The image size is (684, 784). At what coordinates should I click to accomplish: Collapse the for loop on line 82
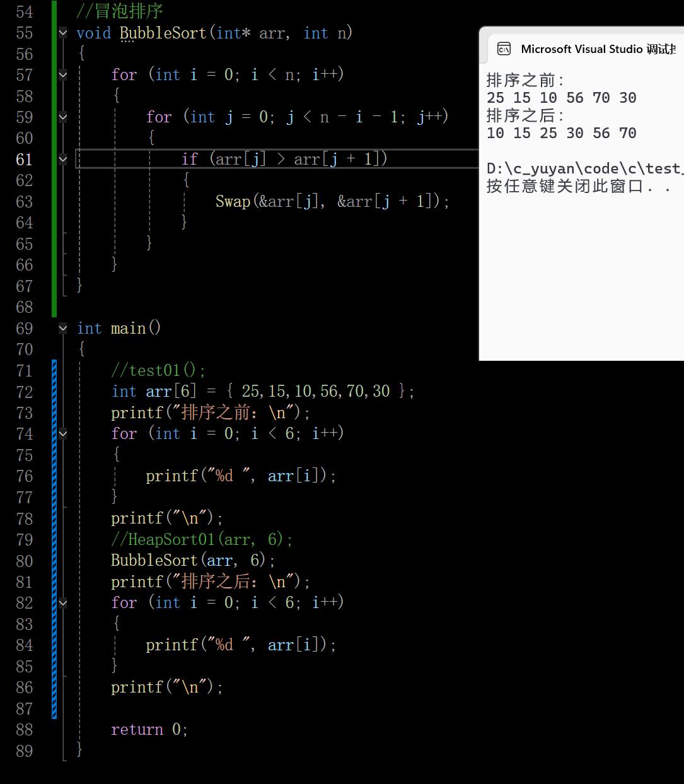click(62, 602)
